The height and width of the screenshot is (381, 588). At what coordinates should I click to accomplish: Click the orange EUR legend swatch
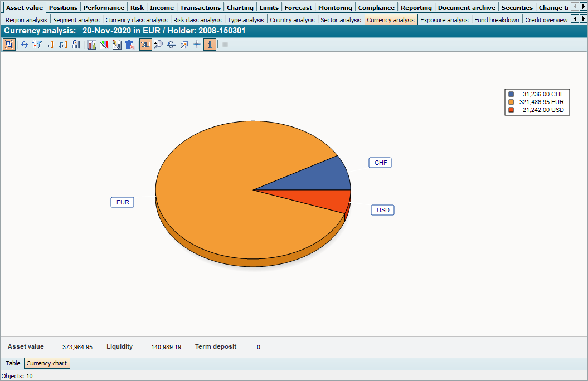[511, 102]
